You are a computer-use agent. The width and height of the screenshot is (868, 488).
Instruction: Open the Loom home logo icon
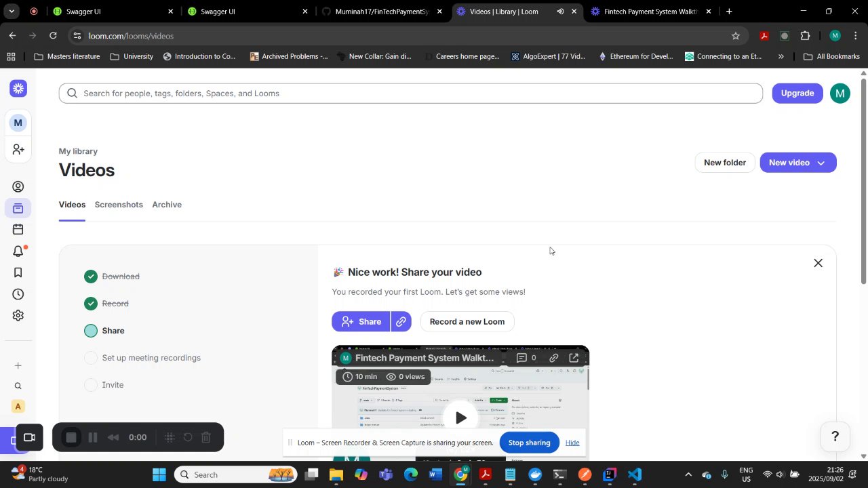point(18,88)
